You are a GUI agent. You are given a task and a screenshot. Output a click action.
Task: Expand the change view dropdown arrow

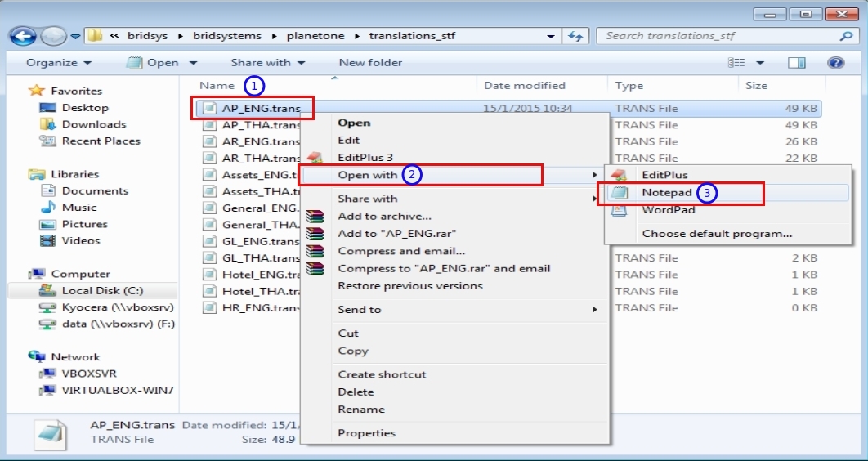(x=760, y=63)
